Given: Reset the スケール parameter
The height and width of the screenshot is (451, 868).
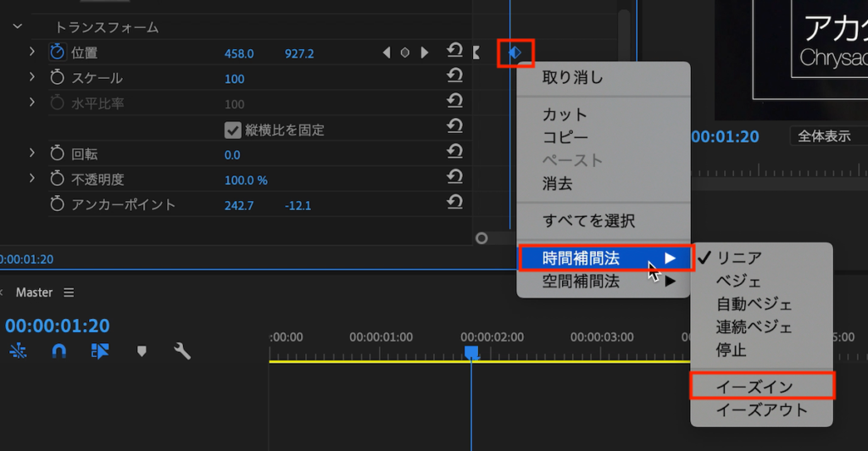Looking at the screenshot, I should pyautogui.click(x=454, y=75).
